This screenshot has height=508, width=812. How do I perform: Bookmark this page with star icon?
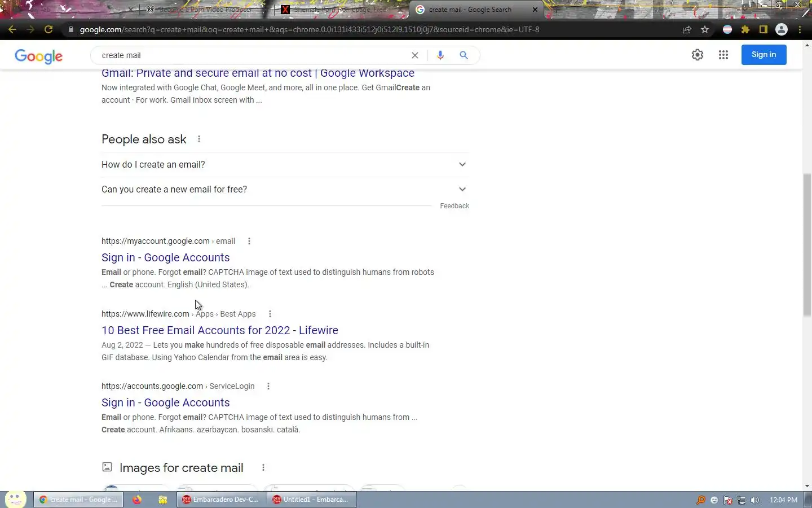click(705, 29)
